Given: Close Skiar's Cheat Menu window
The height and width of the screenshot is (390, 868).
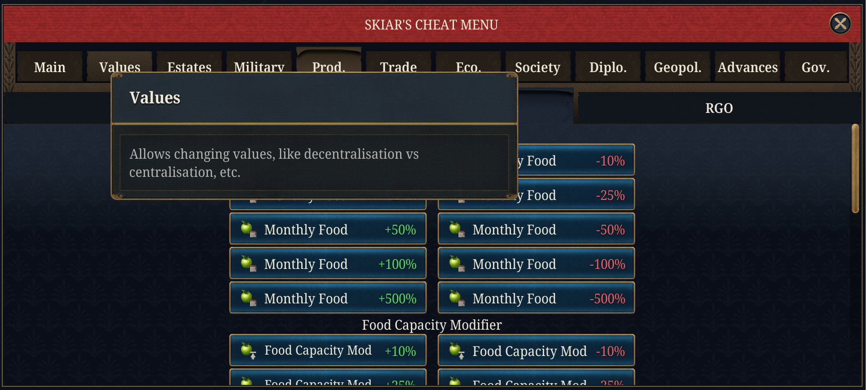Looking at the screenshot, I should point(840,24).
